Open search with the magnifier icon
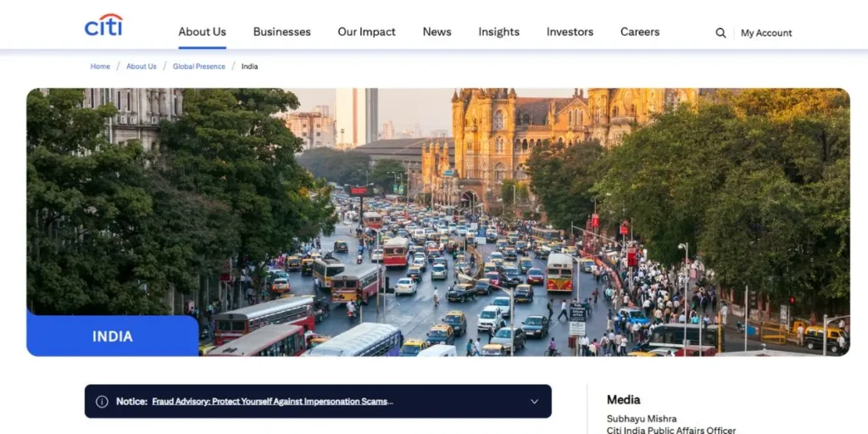 pos(721,33)
